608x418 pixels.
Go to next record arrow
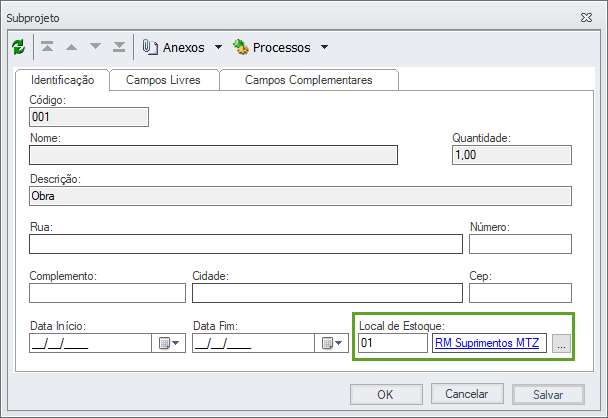point(96,47)
